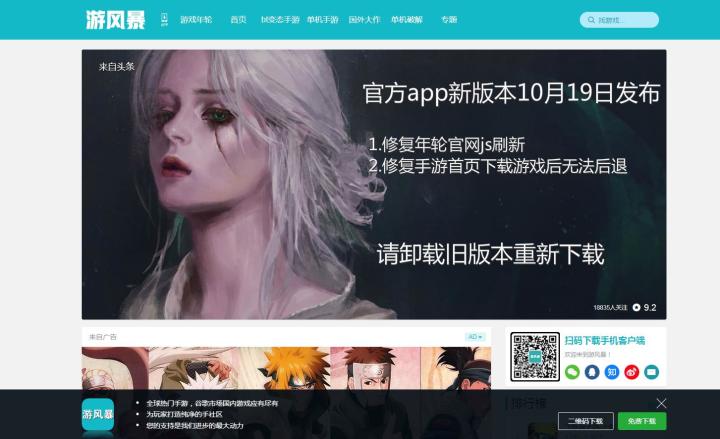Image resolution: width=720 pixels, height=439 pixels.
Task: Click the rating circle icon beside 9.2
Action: (636, 307)
